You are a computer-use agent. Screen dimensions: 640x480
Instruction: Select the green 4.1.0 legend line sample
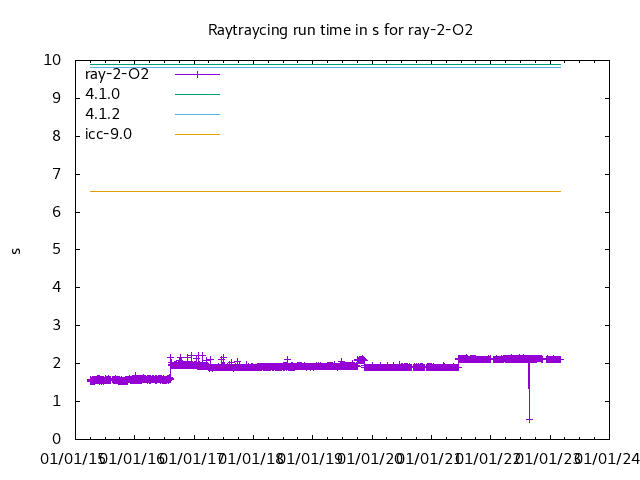pos(197,94)
